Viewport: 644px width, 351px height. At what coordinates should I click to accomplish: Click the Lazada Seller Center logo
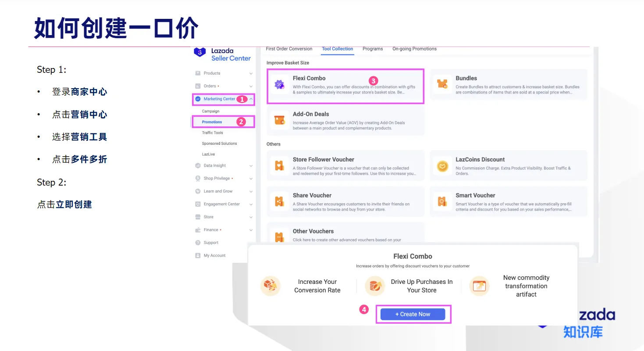pos(223,54)
